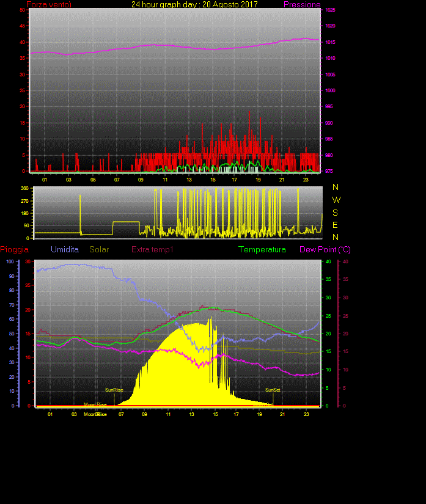Click hour 09 on bottom chart axis
426x504 pixels.
[144, 414]
